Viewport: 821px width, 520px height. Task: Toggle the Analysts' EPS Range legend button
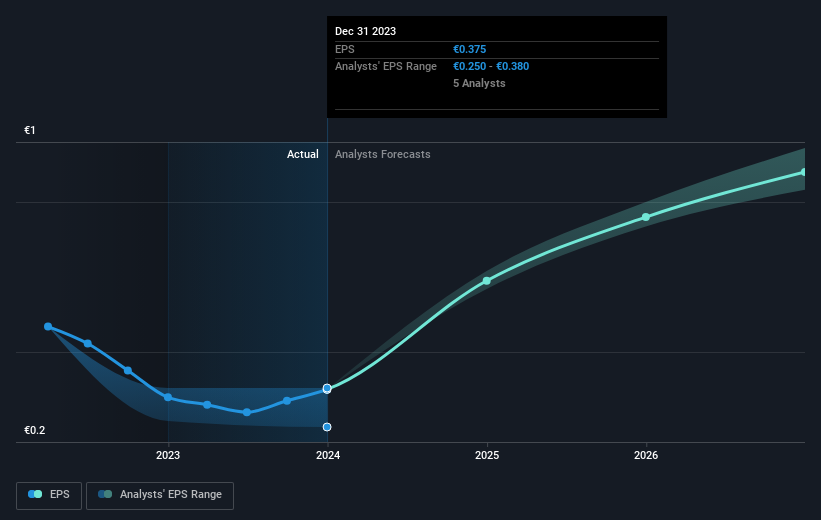click(x=160, y=495)
